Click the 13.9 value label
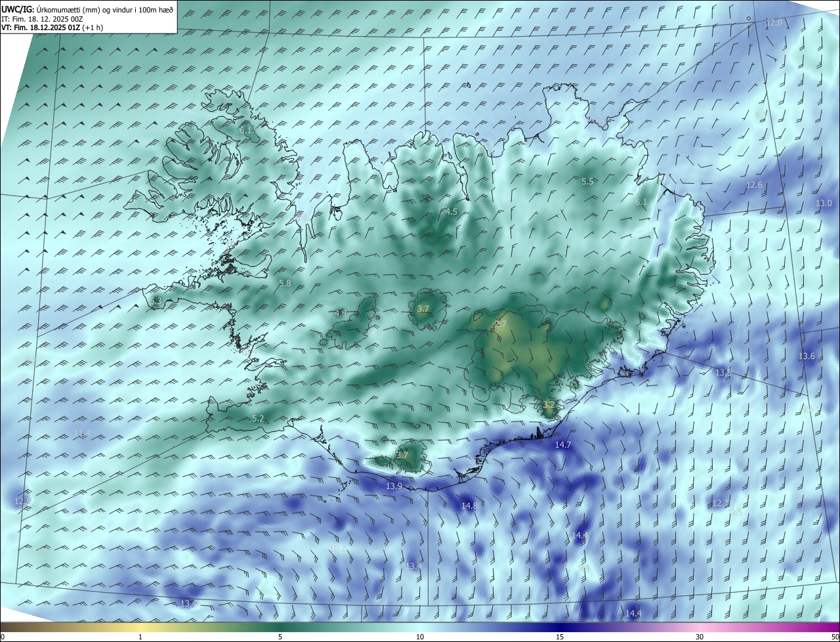 [394, 486]
